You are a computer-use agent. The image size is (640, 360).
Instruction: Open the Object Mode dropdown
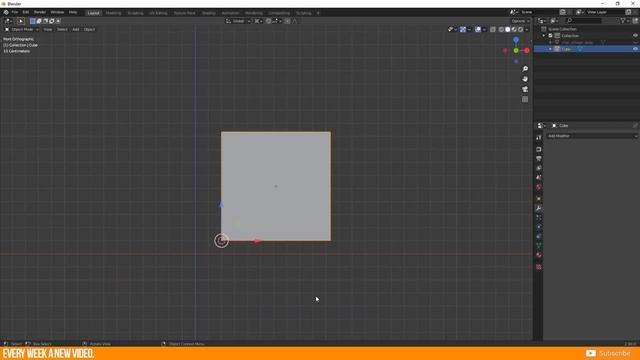22,29
